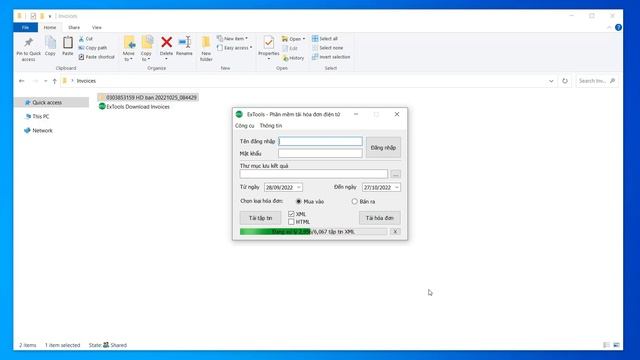Select Mua vào invoice type
This screenshot has width=640, height=360.
(x=299, y=201)
